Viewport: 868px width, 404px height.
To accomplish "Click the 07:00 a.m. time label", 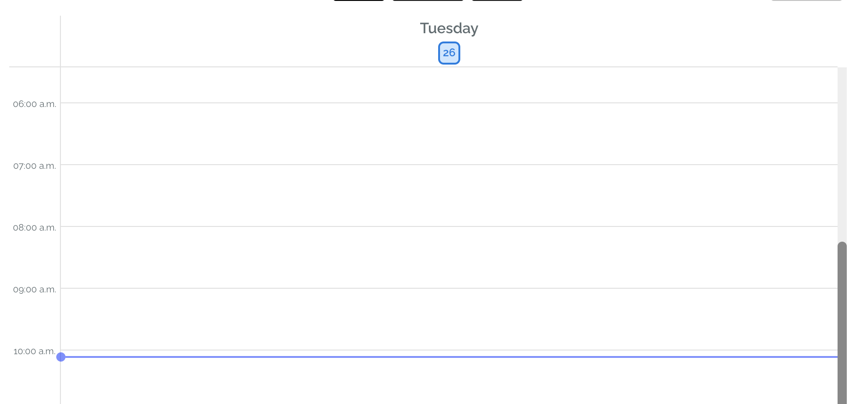I will [x=35, y=166].
